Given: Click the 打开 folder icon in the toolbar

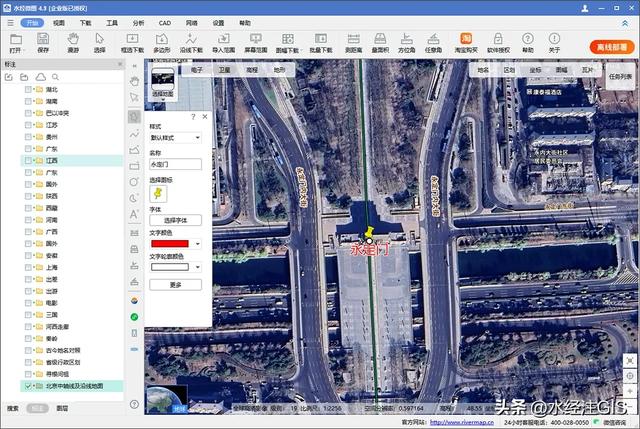Looking at the screenshot, I should point(16,39).
